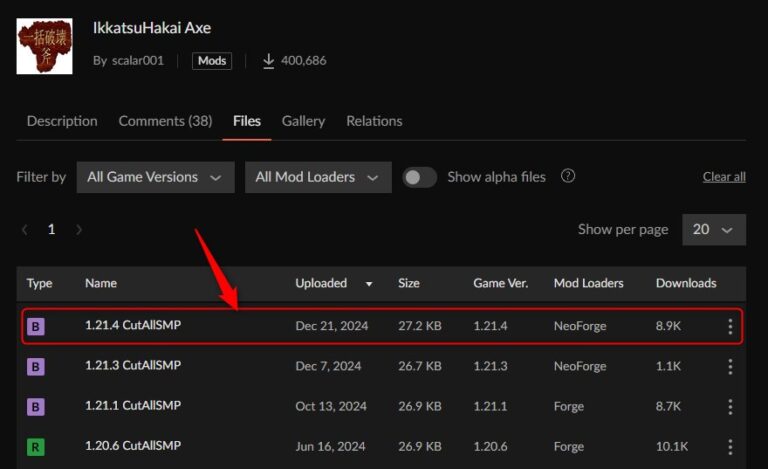
Task: Go to the previous page arrow
Action: click(x=25, y=230)
